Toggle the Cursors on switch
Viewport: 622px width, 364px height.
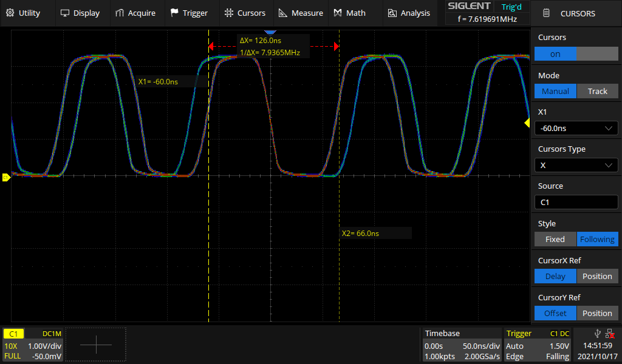pyautogui.click(x=576, y=54)
